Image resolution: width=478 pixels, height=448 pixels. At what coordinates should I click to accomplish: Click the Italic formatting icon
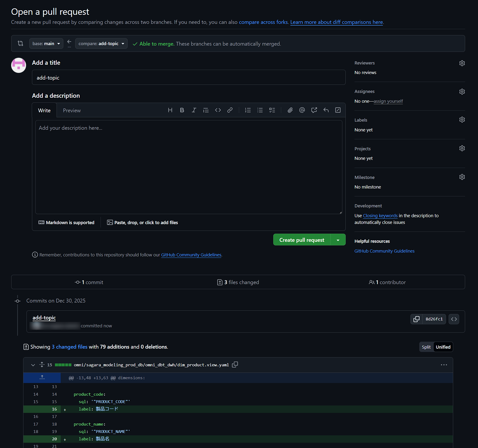pyautogui.click(x=194, y=110)
